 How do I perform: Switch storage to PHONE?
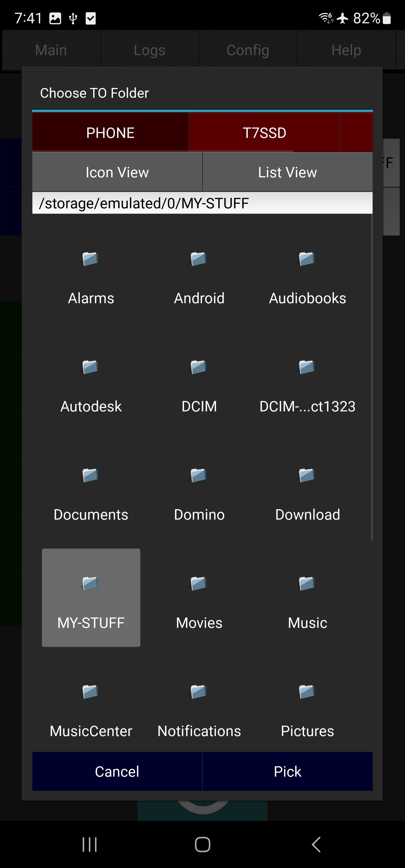click(110, 132)
